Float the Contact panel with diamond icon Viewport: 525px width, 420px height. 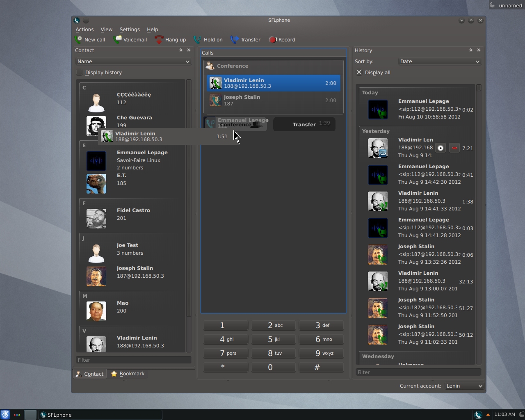pos(180,50)
